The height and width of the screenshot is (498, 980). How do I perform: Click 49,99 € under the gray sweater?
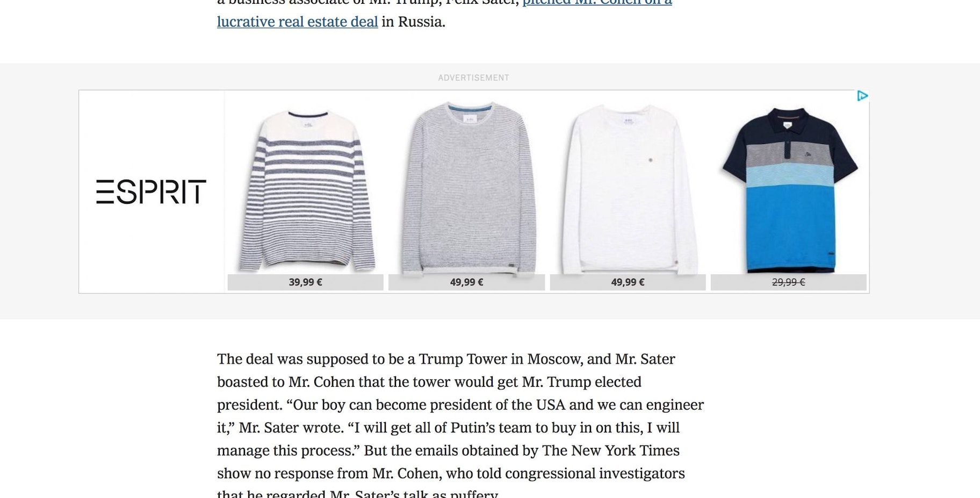click(466, 282)
